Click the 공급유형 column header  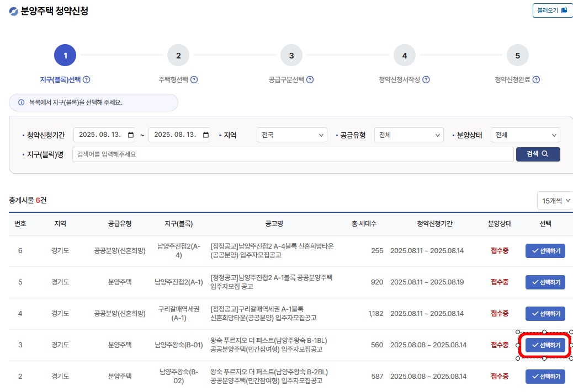119,224
